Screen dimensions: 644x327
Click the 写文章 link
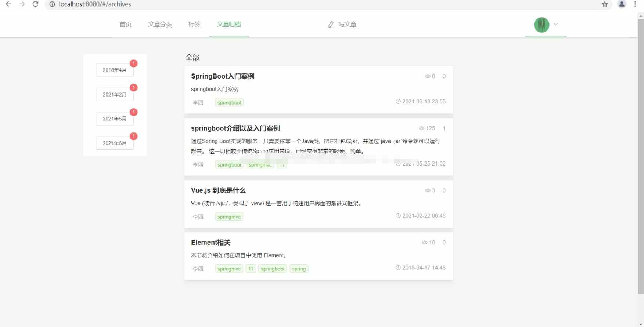348,24
